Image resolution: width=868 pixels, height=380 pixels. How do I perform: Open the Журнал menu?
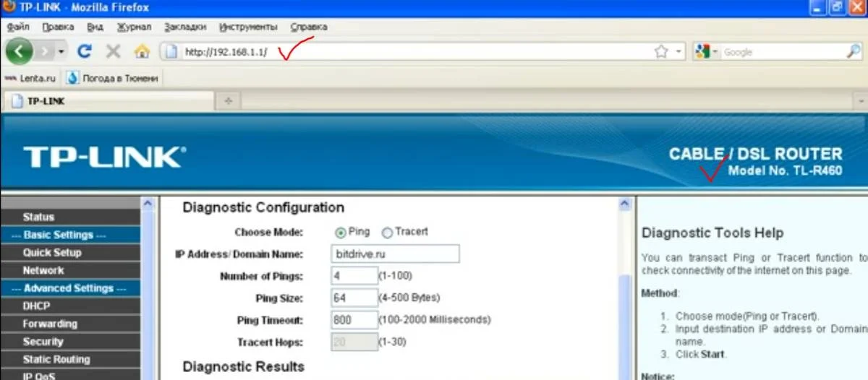tap(134, 27)
